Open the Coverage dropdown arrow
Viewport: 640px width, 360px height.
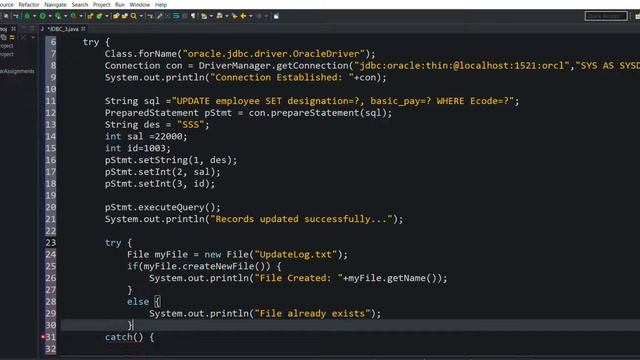click(x=65, y=16)
